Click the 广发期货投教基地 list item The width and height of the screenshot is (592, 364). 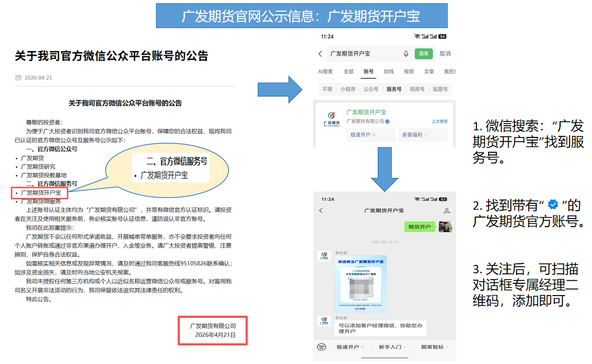pos(44,175)
